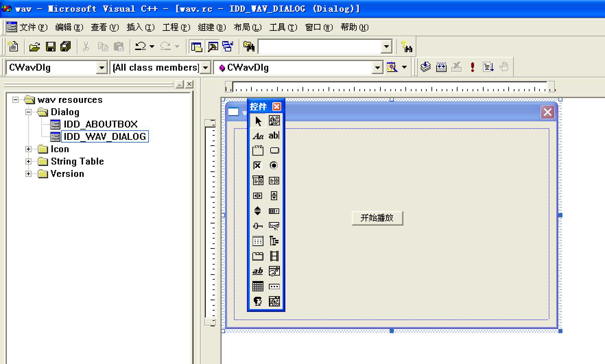Select the List Box control tool
Screen dimensions: 605x364
point(274,181)
